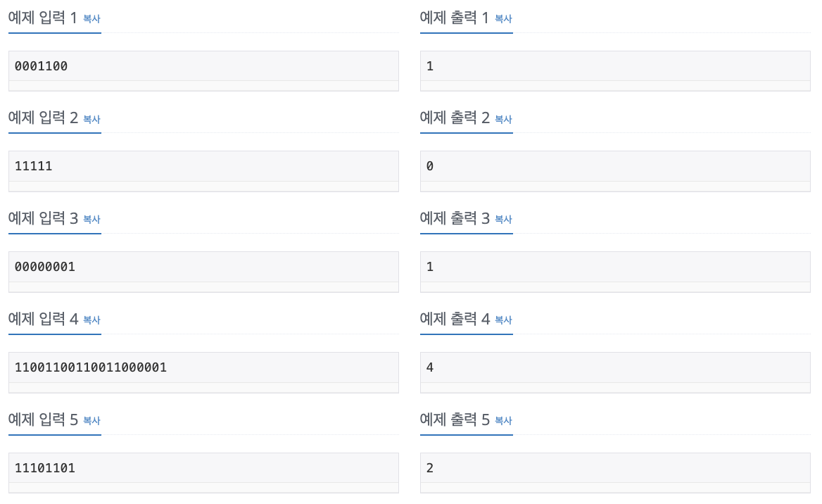822x504 pixels.
Task: Click the sample input box showing 11101101
Action: click(x=203, y=468)
